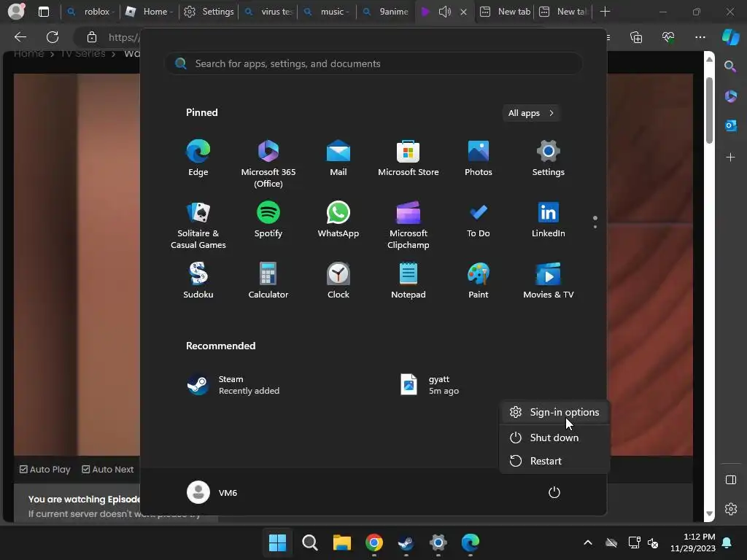This screenshot has height=560, width=747.
Task: Click the taskbar Search icon
Action: click(x=309, y=542)
